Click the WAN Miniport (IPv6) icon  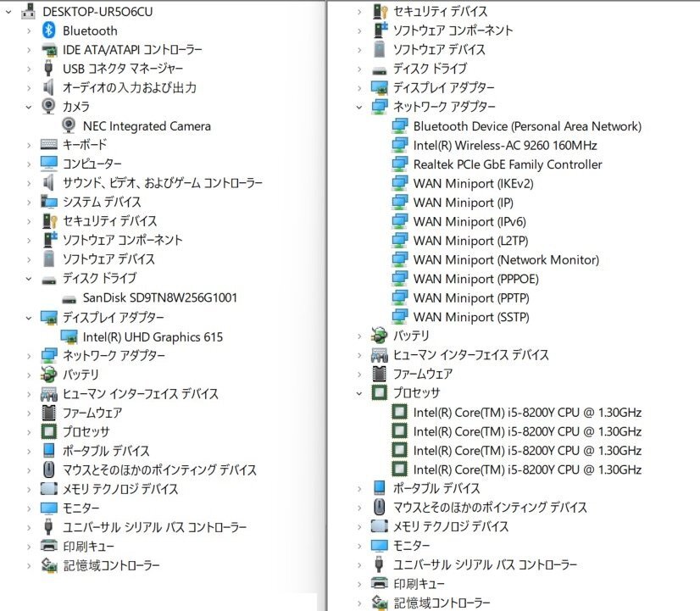coord(399,222)
